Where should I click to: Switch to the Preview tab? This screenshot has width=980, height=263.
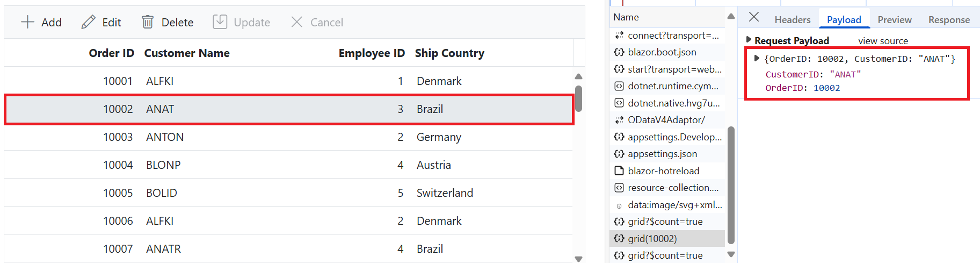point(894,20)
